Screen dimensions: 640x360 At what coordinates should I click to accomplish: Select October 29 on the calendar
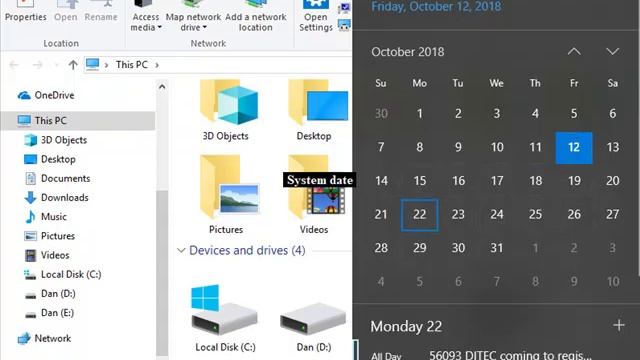click(x=420, y=248)
